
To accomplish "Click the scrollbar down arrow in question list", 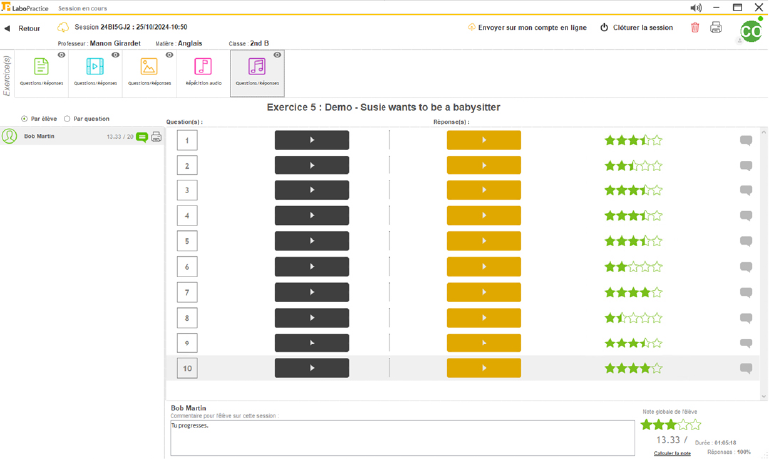I will (x=764, y=396).
